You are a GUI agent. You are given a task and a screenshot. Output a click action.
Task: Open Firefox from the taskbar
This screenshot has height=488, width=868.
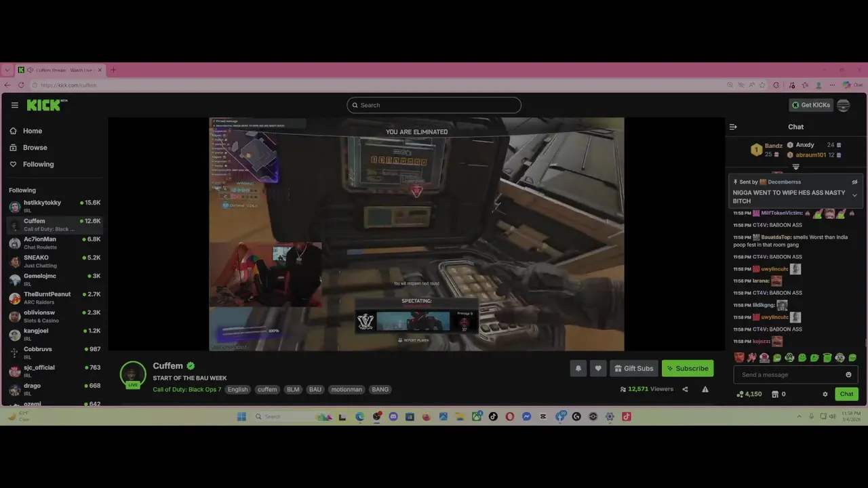tap(427, 416)
